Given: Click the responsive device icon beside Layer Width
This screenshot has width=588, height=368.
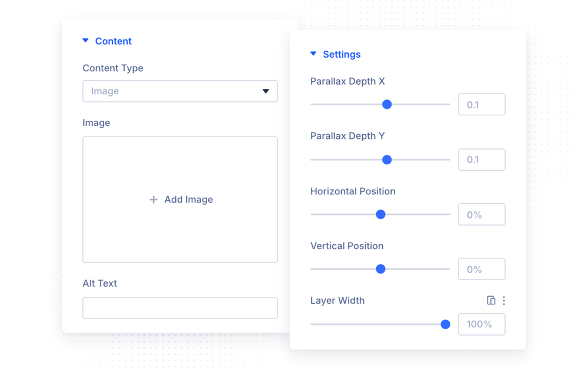Looking at the screenshot, I should pos(491,300).
